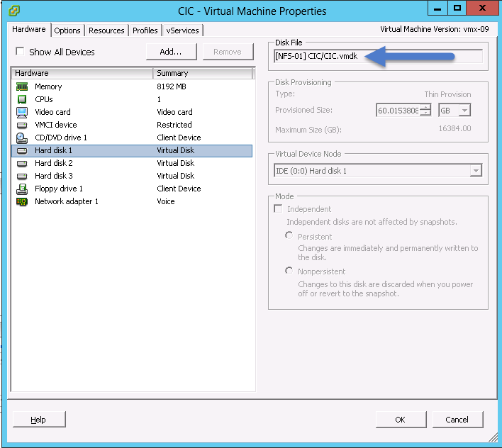The image size is (502, 448).
Task: Close the Virtual Machine Properties window
Action: (482, 9)
